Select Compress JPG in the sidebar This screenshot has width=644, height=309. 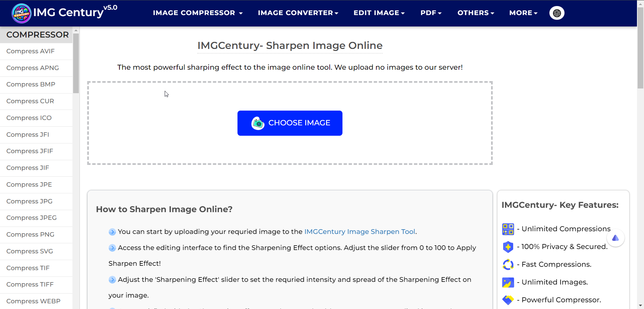(29, 201)
